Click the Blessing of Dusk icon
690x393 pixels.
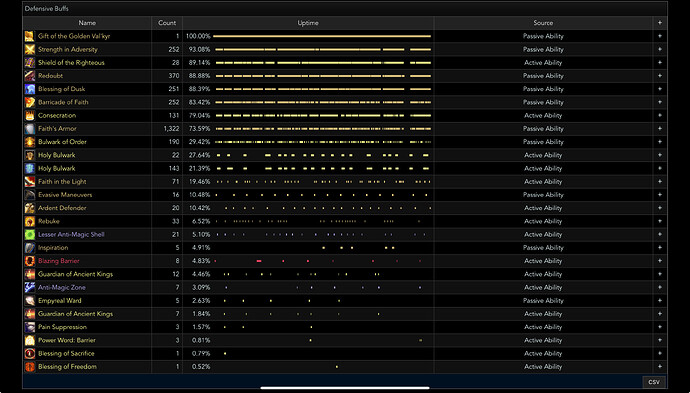click(x=29, y=89)
